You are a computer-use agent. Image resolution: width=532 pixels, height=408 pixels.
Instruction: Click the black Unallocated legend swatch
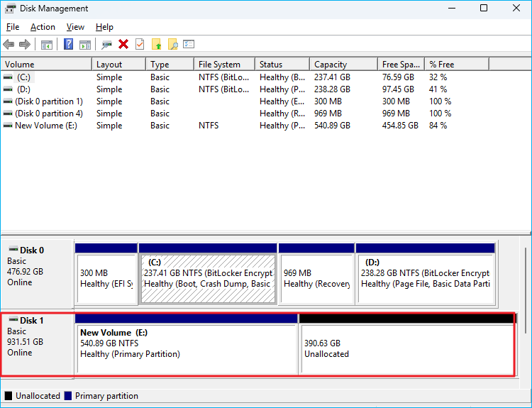pyautogui.click(x=9, y=396)
